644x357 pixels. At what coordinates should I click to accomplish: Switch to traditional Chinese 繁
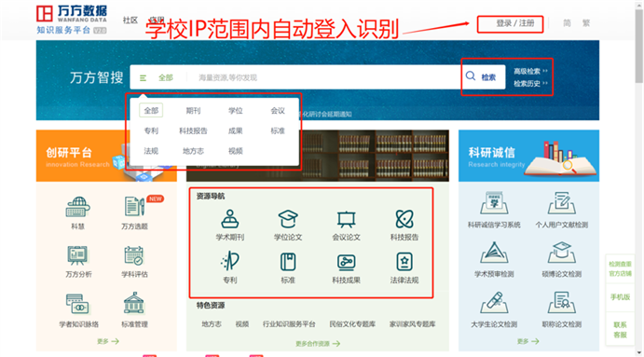586,23
